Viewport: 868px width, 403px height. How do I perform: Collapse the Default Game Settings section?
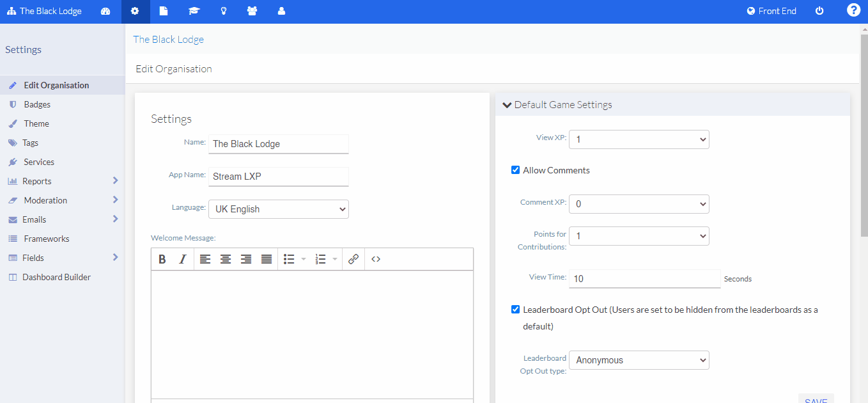[507, 105]
